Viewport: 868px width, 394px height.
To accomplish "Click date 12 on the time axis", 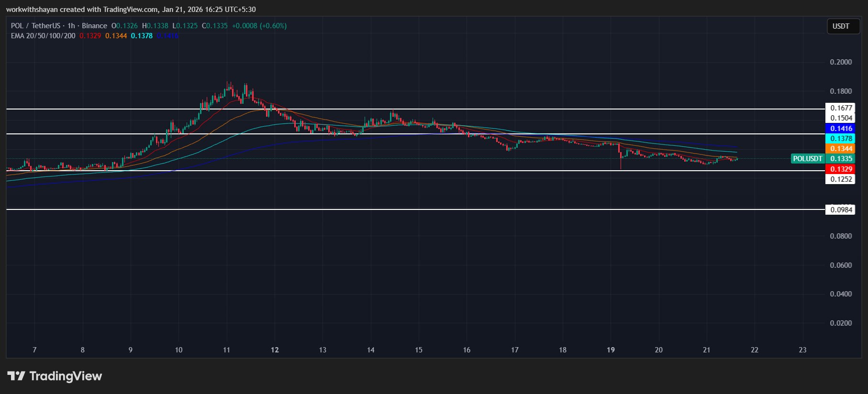I will [x=275, y=350].
